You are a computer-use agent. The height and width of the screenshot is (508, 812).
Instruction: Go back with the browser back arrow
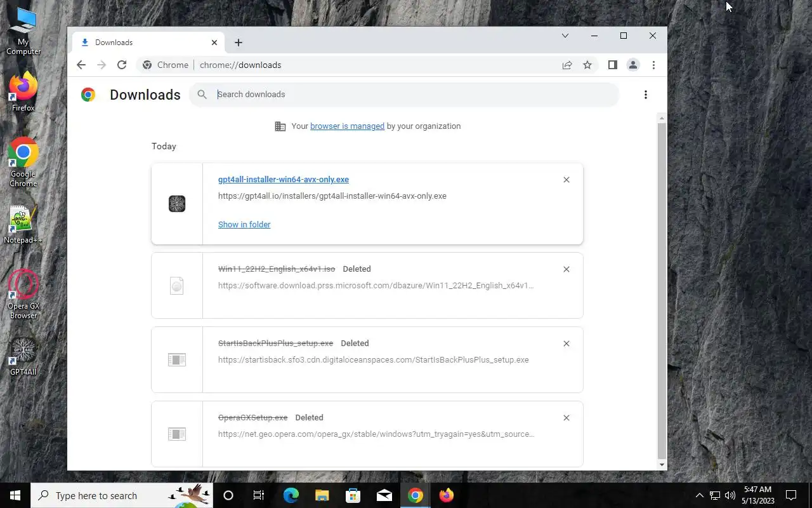coord(81,65)
